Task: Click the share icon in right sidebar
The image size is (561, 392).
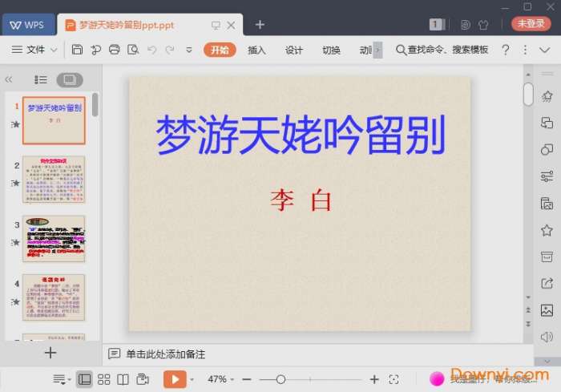Action: coord(547,283)
